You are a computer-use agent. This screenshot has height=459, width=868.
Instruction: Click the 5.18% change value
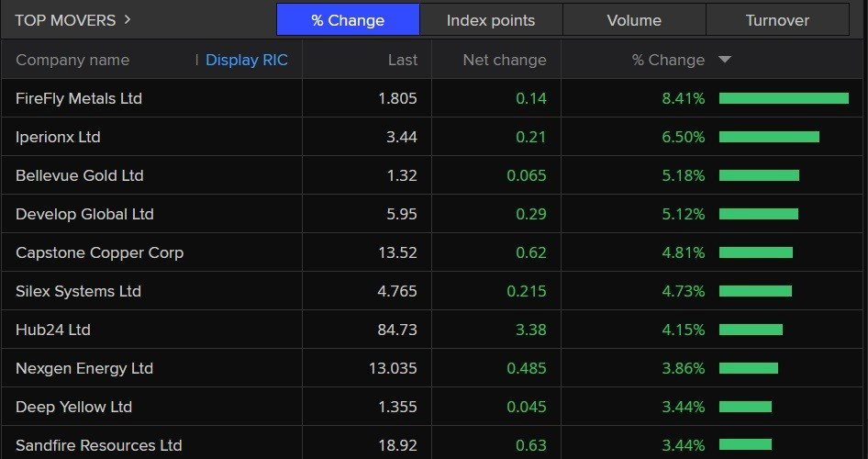pos(684,175)
